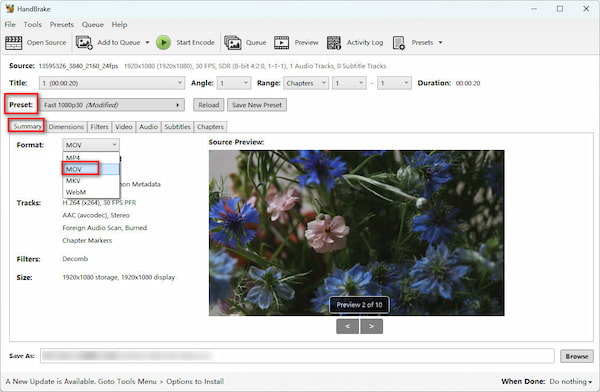
Task: Open the Angle dropdown
Action: pos(234,83)
